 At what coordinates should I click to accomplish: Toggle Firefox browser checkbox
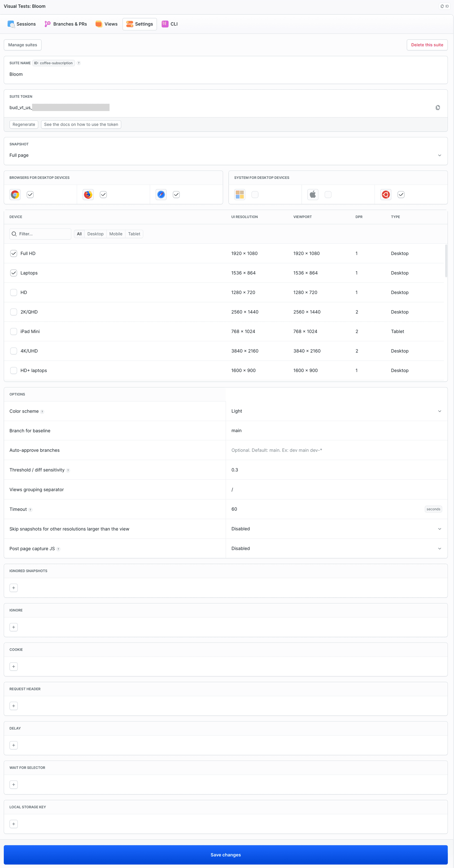click(103, 195)
